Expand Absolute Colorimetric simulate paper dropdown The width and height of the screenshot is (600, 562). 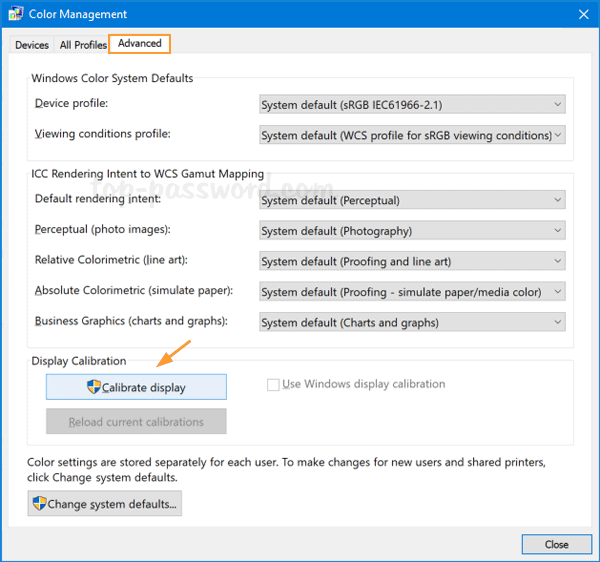pos(412,292)
